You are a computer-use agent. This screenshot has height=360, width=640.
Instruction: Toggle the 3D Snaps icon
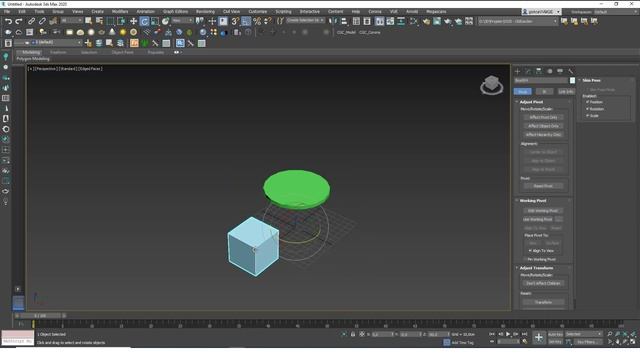coord(235,21)
